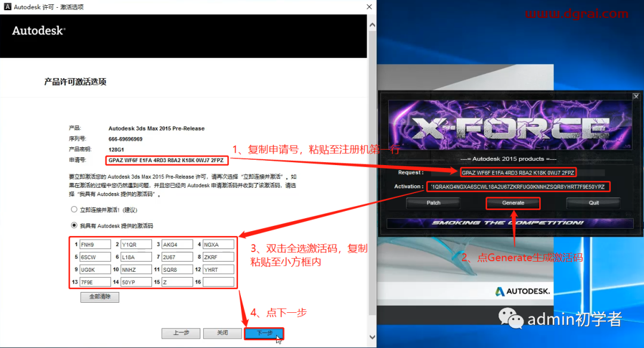Click the product key 128G1

point(116,150)
